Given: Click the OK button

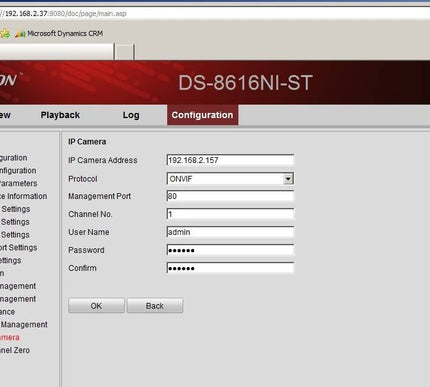Looking at the screenshot, I should click(x=96, y=306).
